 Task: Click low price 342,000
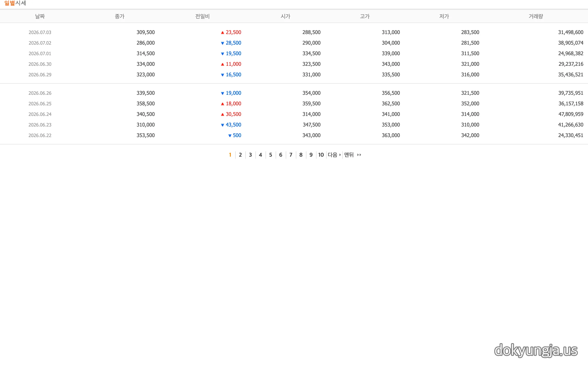point(470,135)
